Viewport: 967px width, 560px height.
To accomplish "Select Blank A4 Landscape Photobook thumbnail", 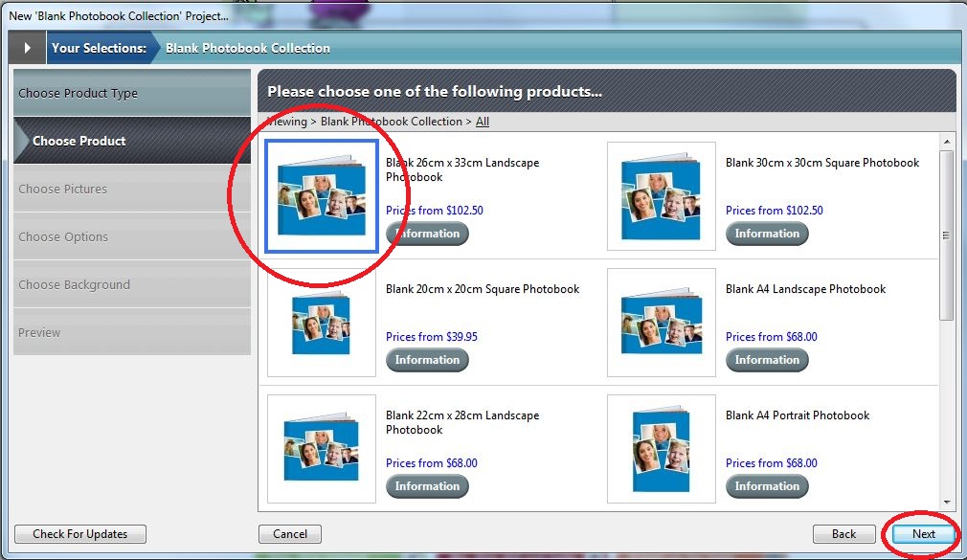I will [x=662, y=323].
